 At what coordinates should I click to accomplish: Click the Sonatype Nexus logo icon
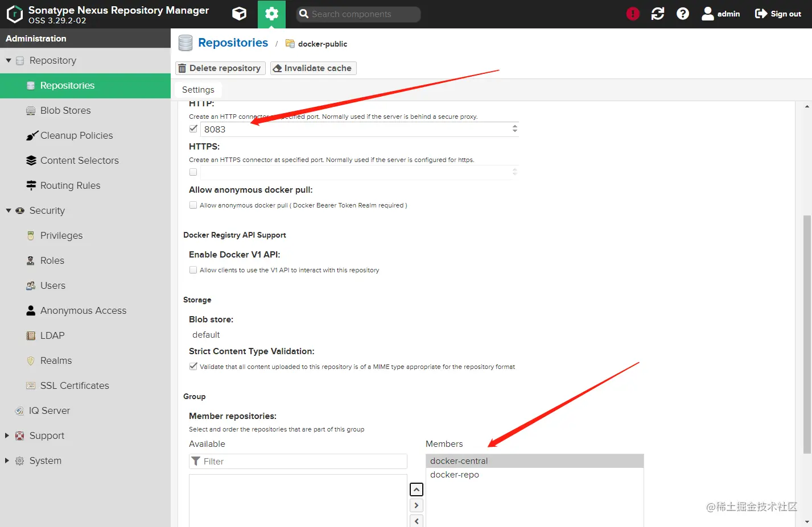(14, 14)
